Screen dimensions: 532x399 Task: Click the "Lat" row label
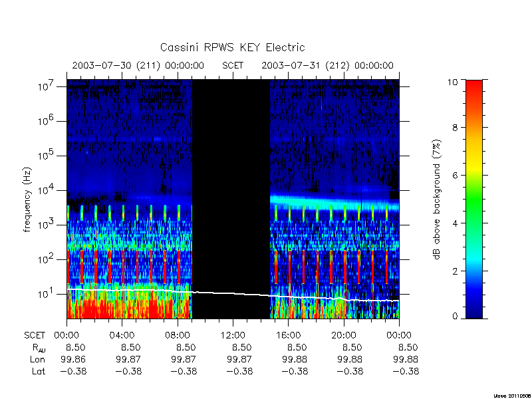pyautogui.click(x=39, y=371)
